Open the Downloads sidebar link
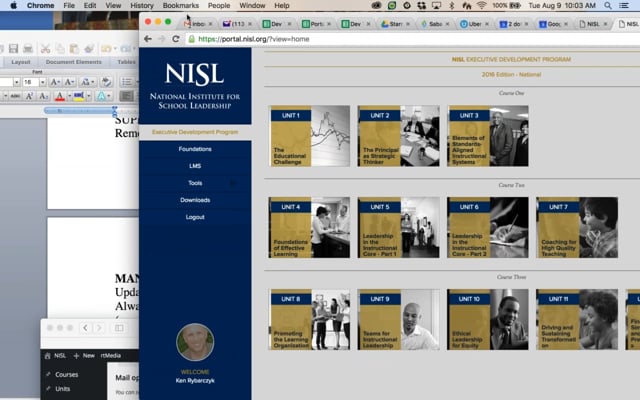Viewport: 640px width, 400px height. (x=195, y=200)
